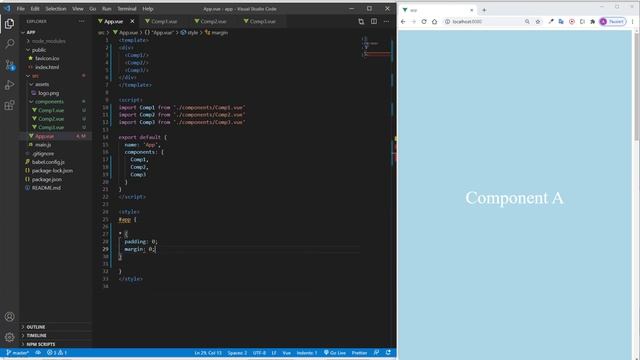The height and width of the screenshot is (360, 640).
Task: Open the Accounts menu in VS Code
Action: [x=9, y=316]
